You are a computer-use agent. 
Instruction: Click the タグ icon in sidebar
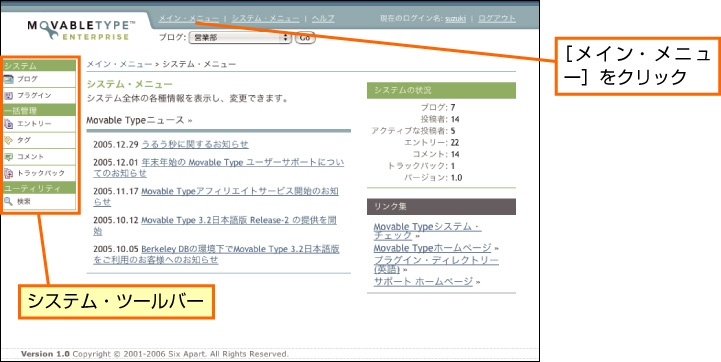pos(9,140)
